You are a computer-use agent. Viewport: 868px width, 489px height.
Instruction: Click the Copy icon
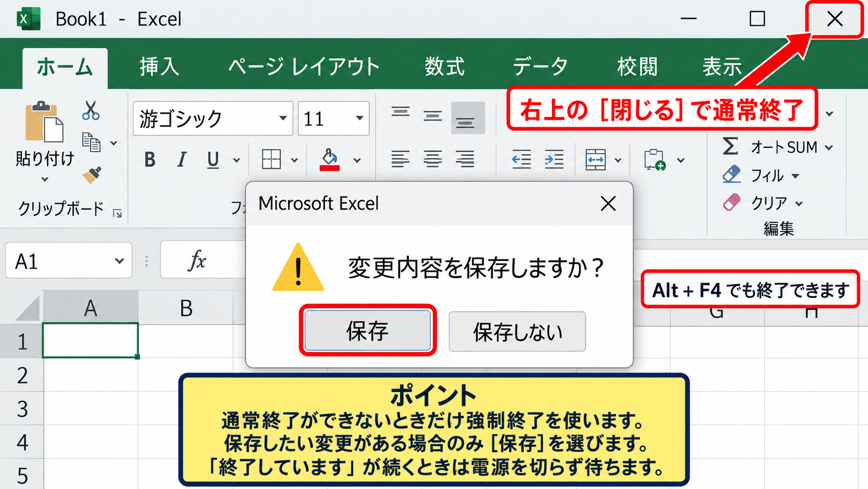(x=91, y=142)
